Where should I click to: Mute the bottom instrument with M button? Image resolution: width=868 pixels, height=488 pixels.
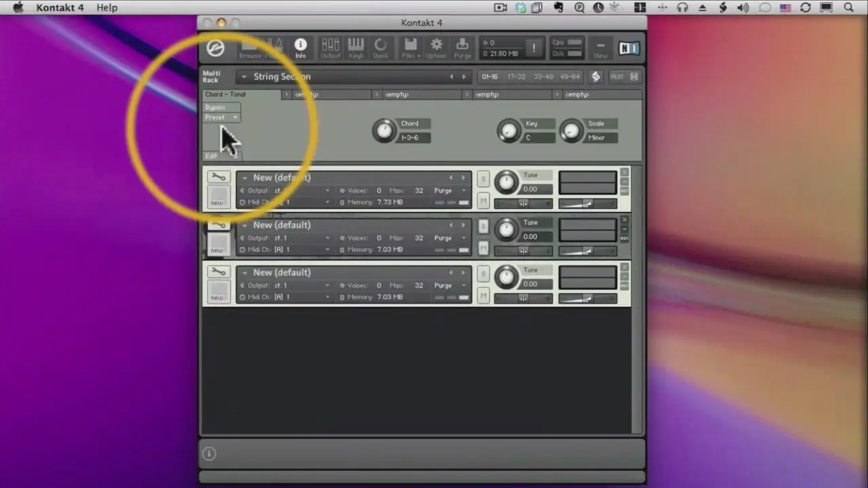tap(483, 296)
